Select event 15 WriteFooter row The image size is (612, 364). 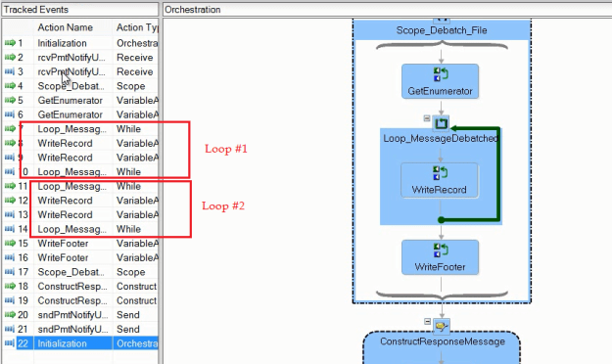(x=80, y=244)
